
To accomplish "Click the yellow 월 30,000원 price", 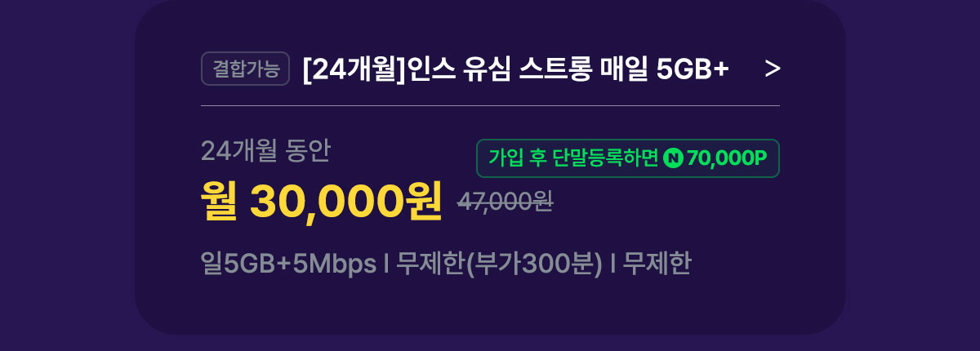I will point(322,200).
